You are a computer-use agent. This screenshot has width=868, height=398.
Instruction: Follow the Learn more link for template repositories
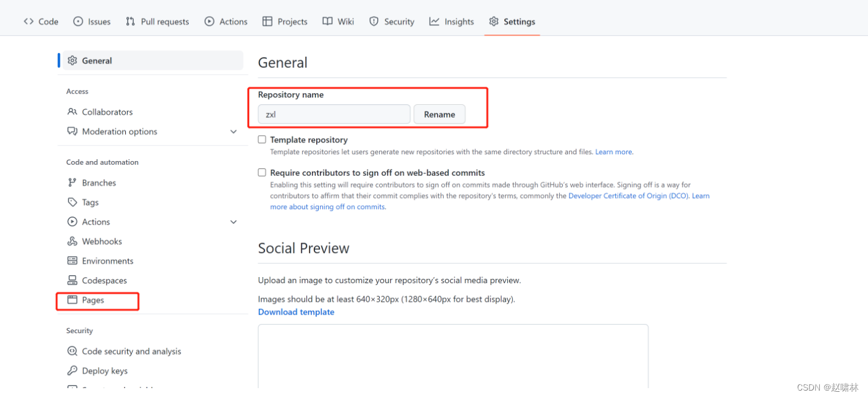pyautogui.click(x=614, y=152)
